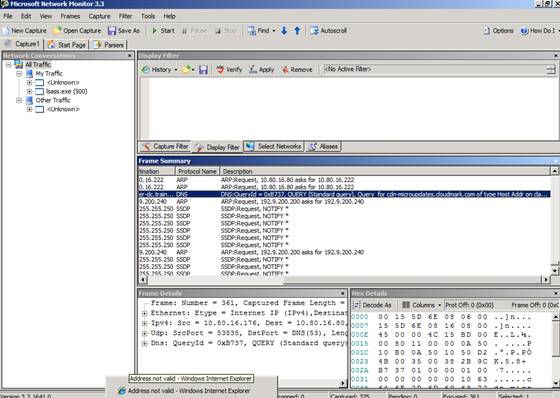Open the View menu
Viewport: 560px width, 398px height.
tap(46, 16)
